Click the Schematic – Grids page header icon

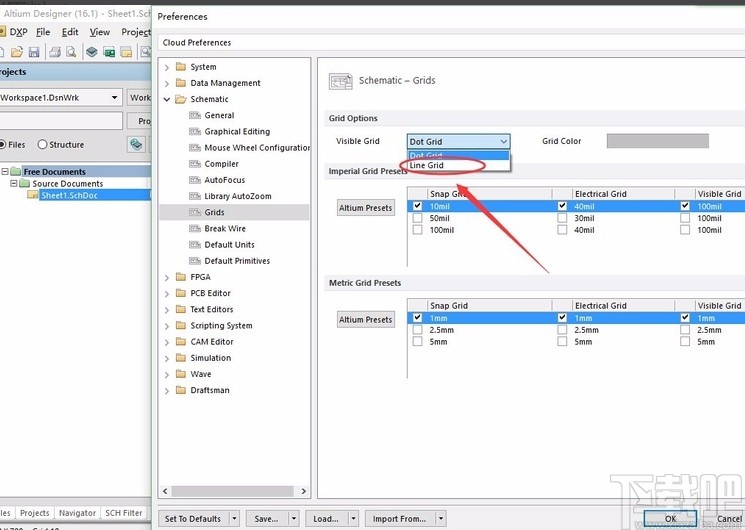(340, 81)
